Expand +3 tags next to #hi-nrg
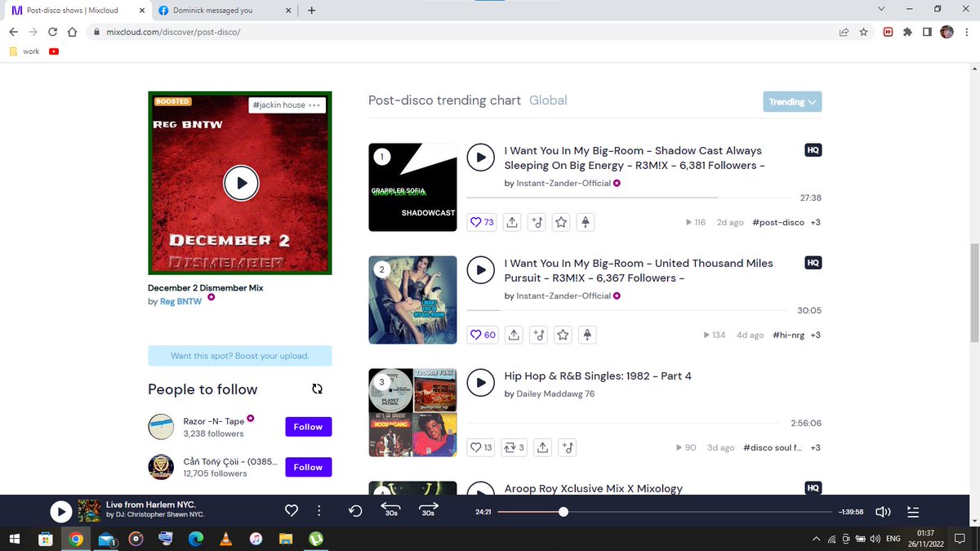This screenshot has height=551, width=980. click(x=815, y=335)
